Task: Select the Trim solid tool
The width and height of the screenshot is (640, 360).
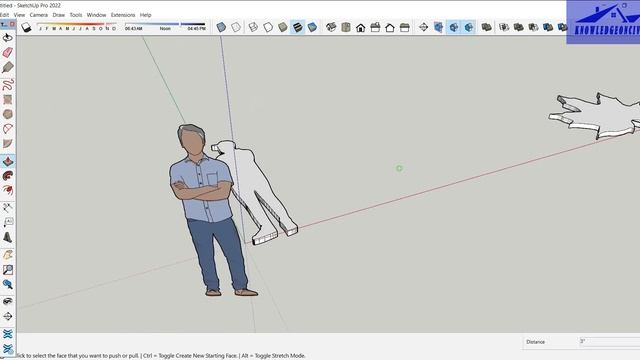Action: [548, 27]
